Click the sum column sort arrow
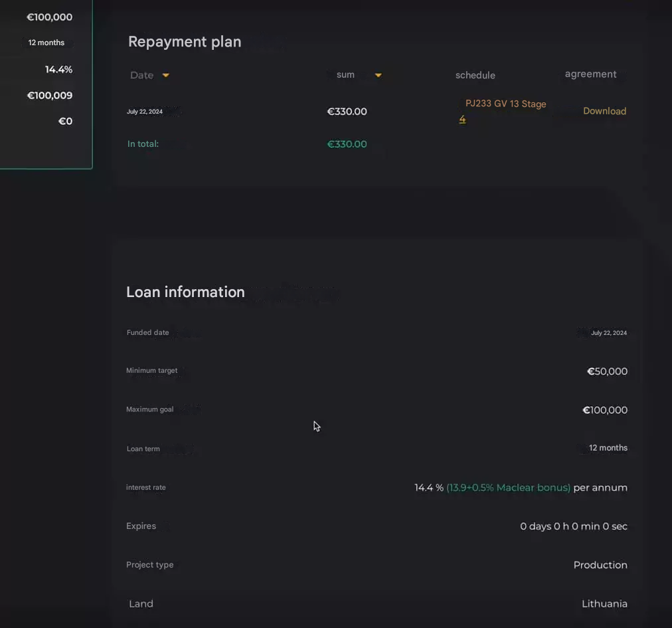 [378, 75]
